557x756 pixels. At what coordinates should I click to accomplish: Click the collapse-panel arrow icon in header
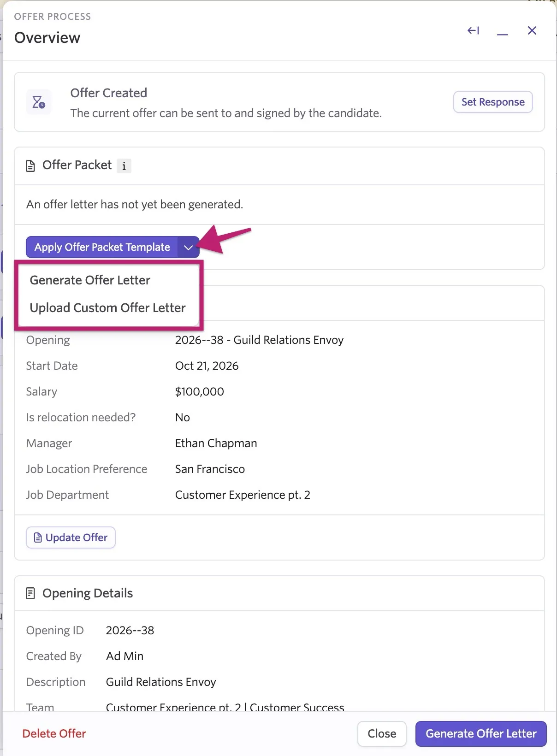pyautogui.click(x=473, y=30)
